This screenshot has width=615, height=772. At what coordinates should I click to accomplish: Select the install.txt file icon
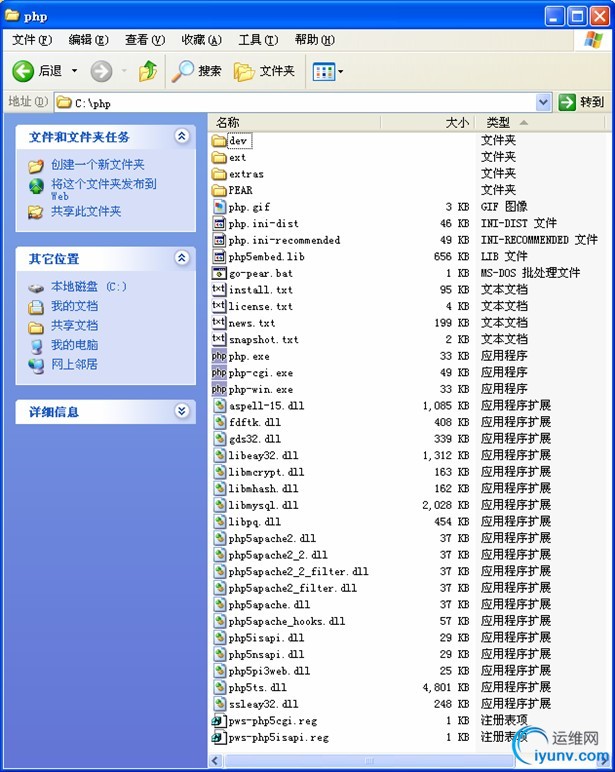click(219, 290)
